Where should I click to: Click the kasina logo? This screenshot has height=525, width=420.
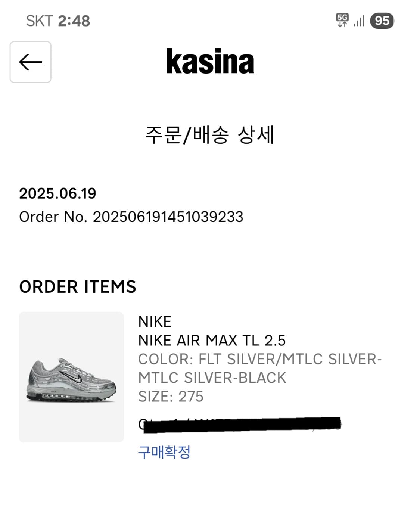210,61
